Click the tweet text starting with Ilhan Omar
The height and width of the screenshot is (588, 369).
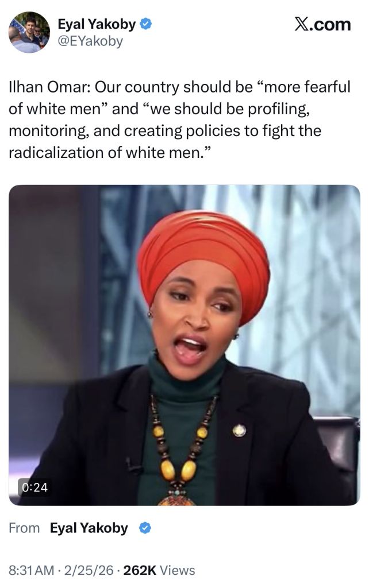(179, 119)
